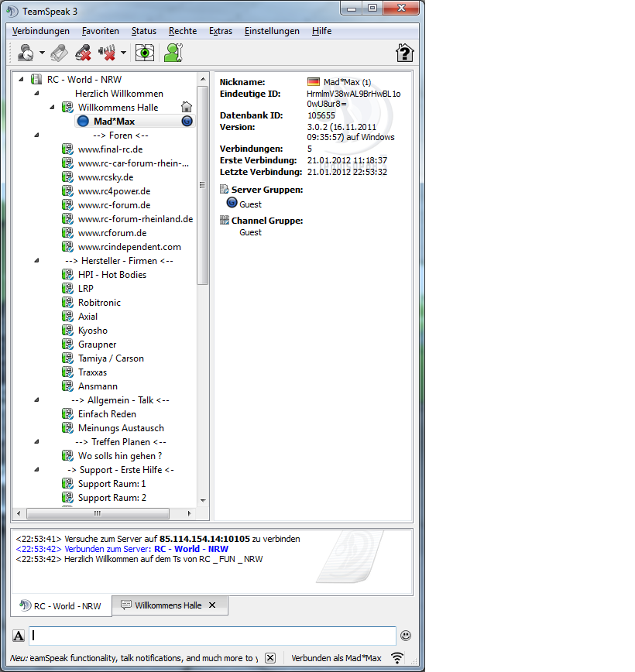Click the chat message input field
The width and height of the screenshot is (635, 672).
tap(212, 636)
